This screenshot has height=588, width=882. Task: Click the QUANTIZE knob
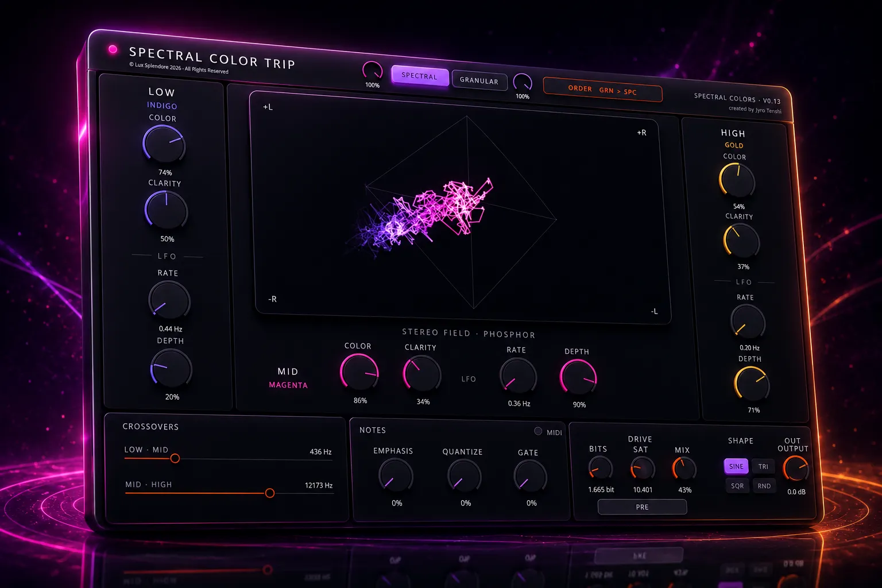(x=464, y=477)
